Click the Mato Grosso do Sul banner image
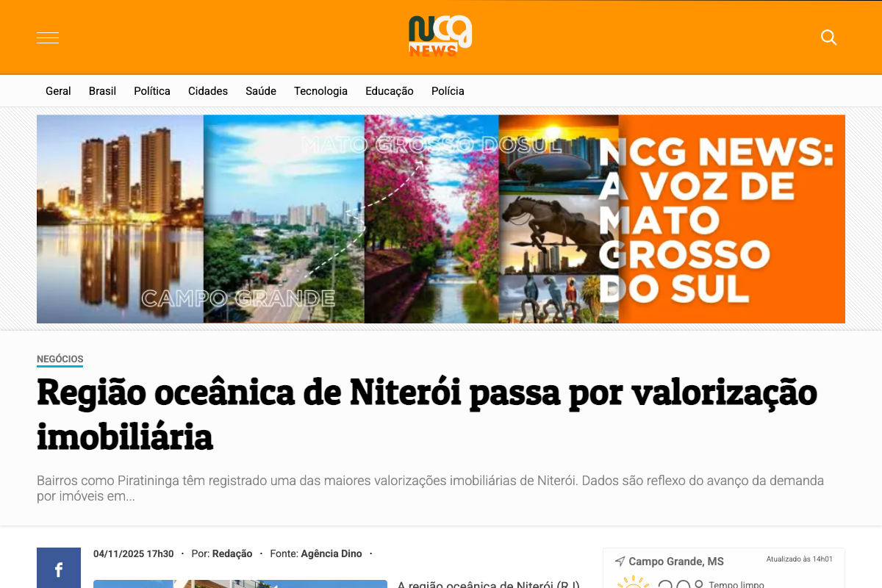Viewport: 882px width, 588px height. tap(441, 219)
